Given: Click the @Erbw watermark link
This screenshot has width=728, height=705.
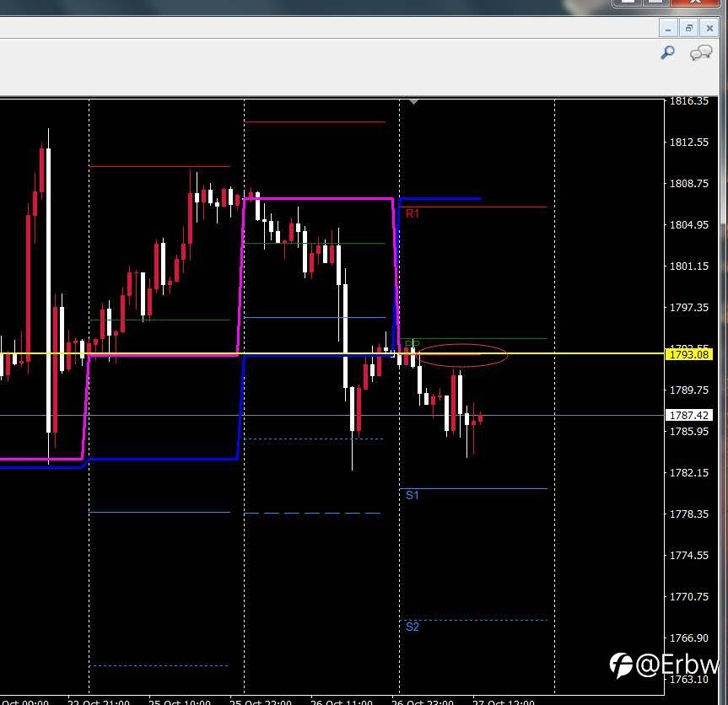Looking at the screenshot, I should coord(665,665).
